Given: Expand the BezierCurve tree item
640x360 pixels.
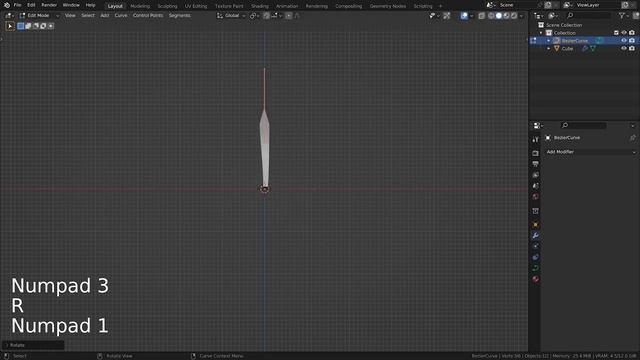Looking at the screenshot, I should tap(549, 40).
